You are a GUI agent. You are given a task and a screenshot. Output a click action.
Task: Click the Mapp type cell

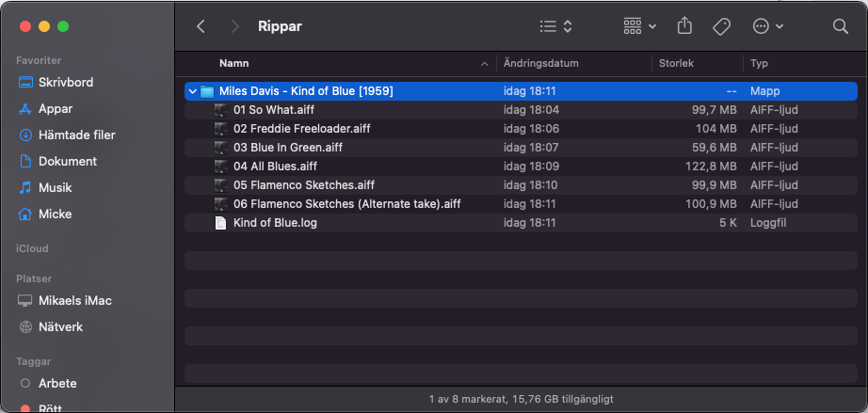765,91
